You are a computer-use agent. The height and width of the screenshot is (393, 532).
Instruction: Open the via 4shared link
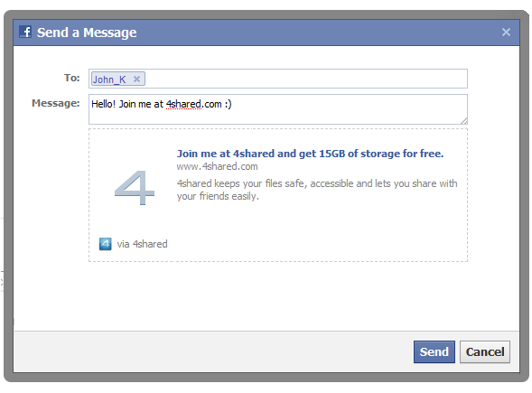(x=142, y=244)
